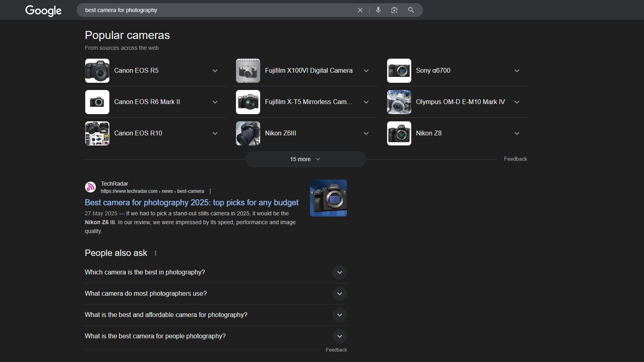The width and height of the screenshot is (644, 362).
Task: Select Olympus OM-D E-M10 Mark IV name
Action: point(461,102)
